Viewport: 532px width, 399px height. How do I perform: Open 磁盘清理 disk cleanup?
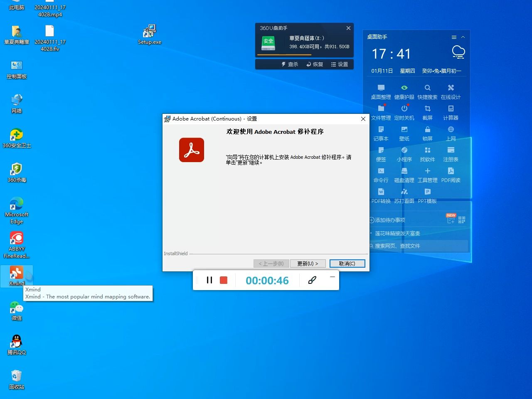pos(404,175)
